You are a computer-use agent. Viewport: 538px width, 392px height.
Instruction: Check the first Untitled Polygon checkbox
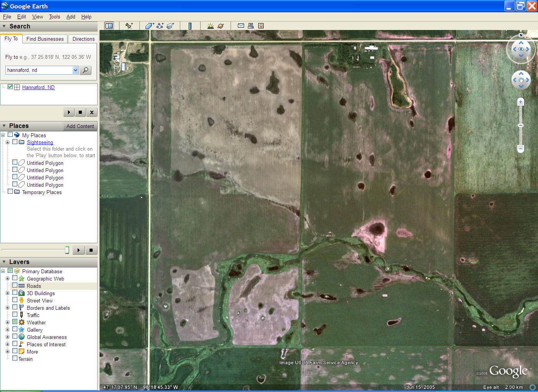15,162
